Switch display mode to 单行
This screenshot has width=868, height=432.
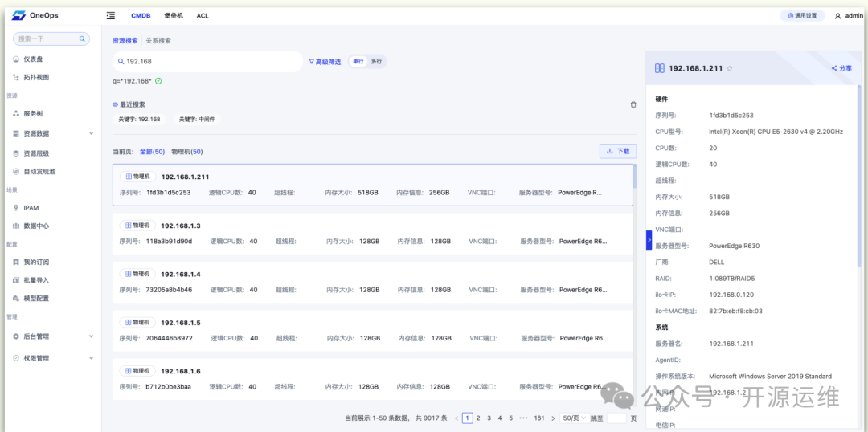[x=358, y=61]
